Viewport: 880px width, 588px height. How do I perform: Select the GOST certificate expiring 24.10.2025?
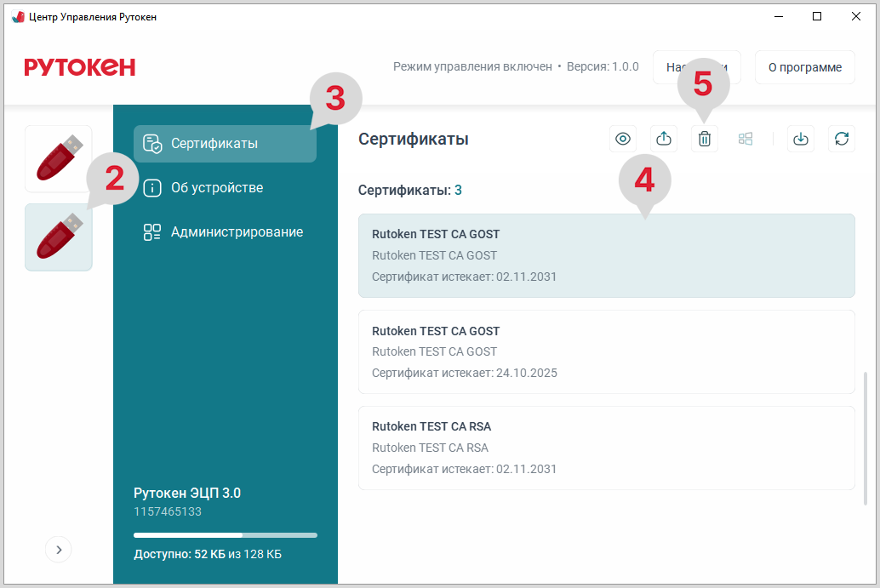(x=606, y=351)
